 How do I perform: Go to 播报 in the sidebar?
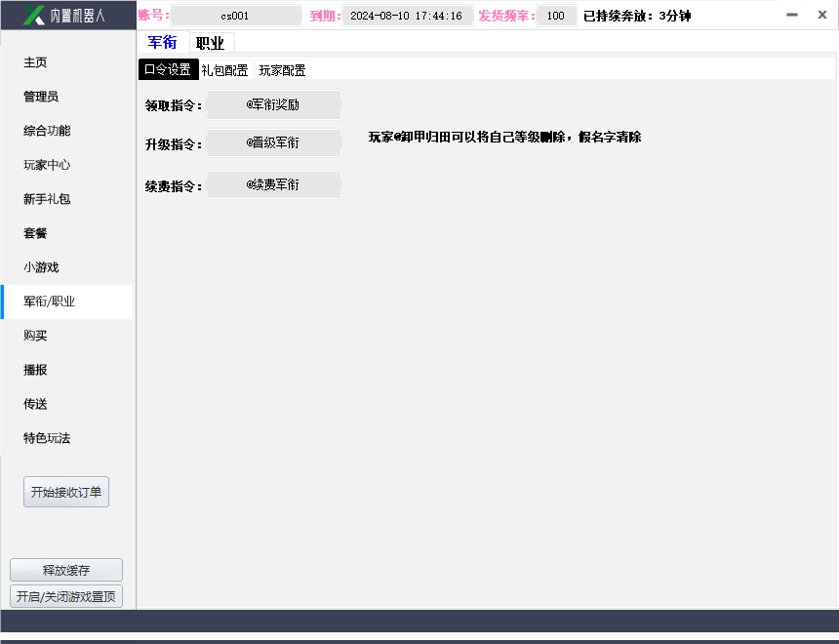(35, 370)
